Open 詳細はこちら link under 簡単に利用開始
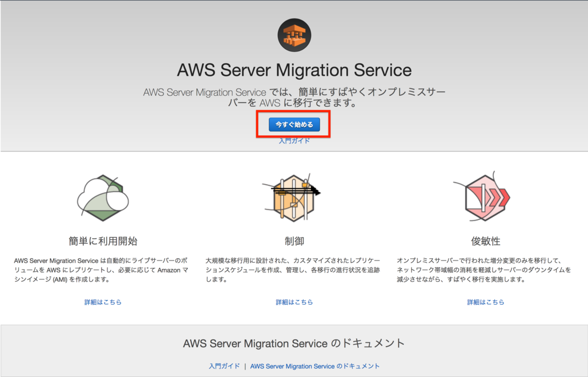The height and width of the screenshot is (377, 588). [x=103, y=302]
